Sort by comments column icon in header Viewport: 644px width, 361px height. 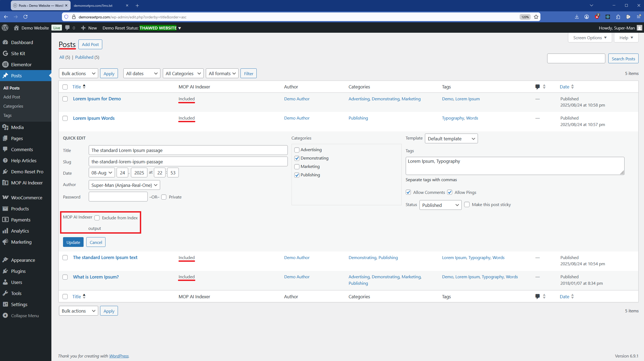point(537,87)
